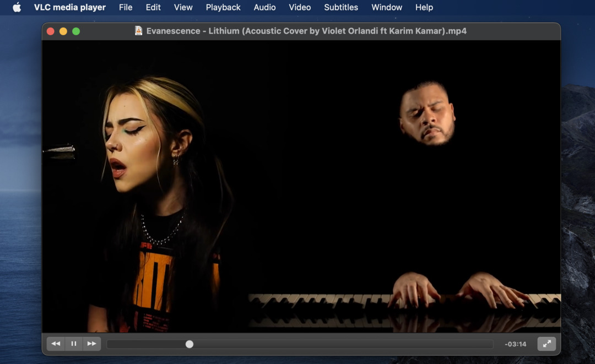Open the File menu
595x364 pixels.
click(126, 7)
